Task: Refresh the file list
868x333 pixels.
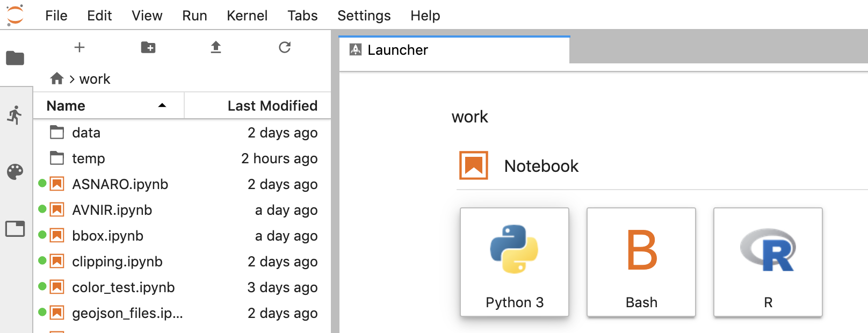Action: (x=285, y=47)
